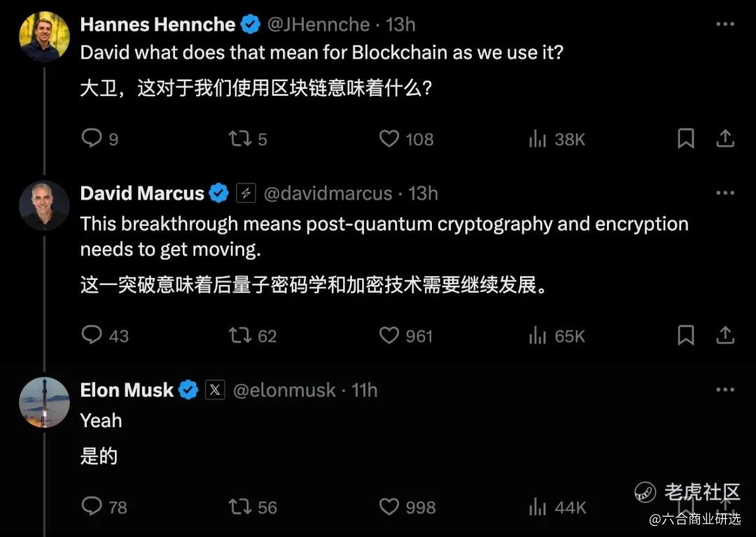Reply to David Marcus's tweet

[92, 335]
